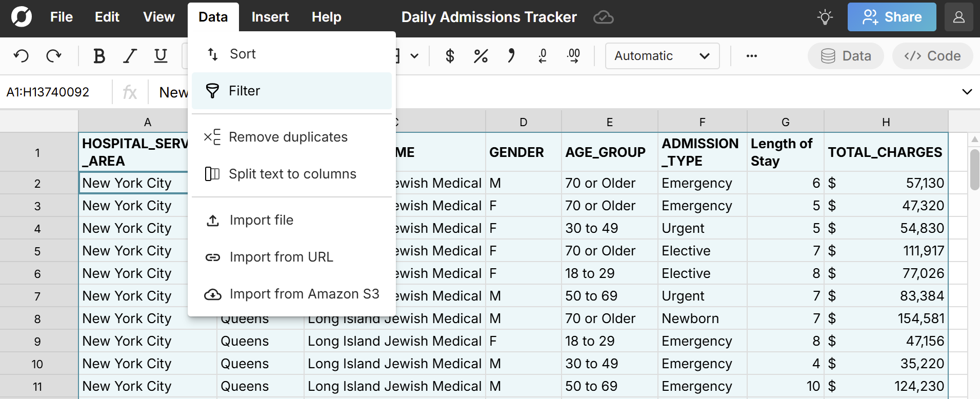Toggle bold text formatting
This screenshot has width=980, height=399.
(99, 56)
